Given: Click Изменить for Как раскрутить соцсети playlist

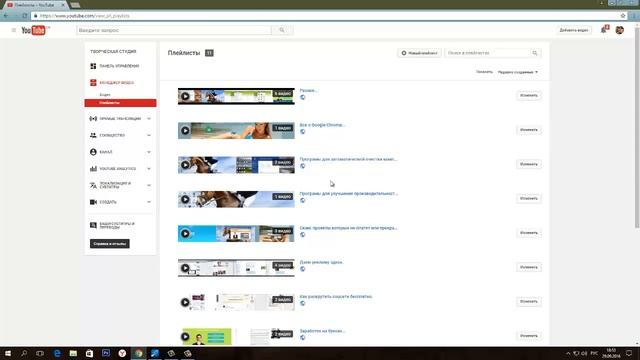Looking at the screenshot, I should (529, 302).
